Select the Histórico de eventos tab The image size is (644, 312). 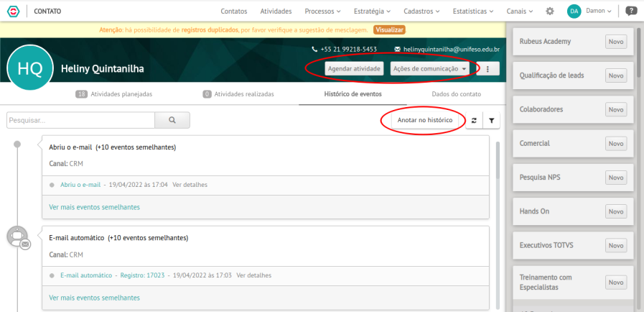(353, 94)
